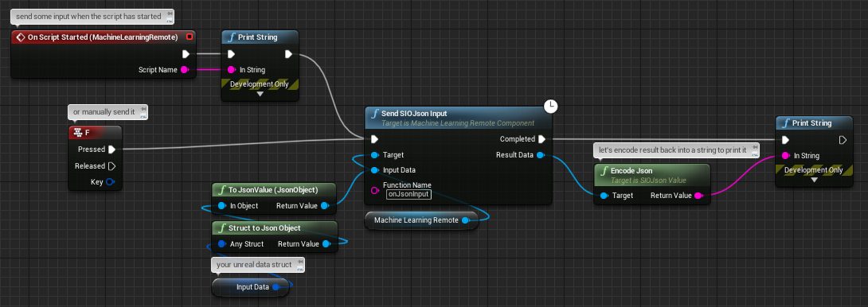Click In String pin on first Print String
The image size is (868, 307).
pyautogui.click(x=232, y=70)
